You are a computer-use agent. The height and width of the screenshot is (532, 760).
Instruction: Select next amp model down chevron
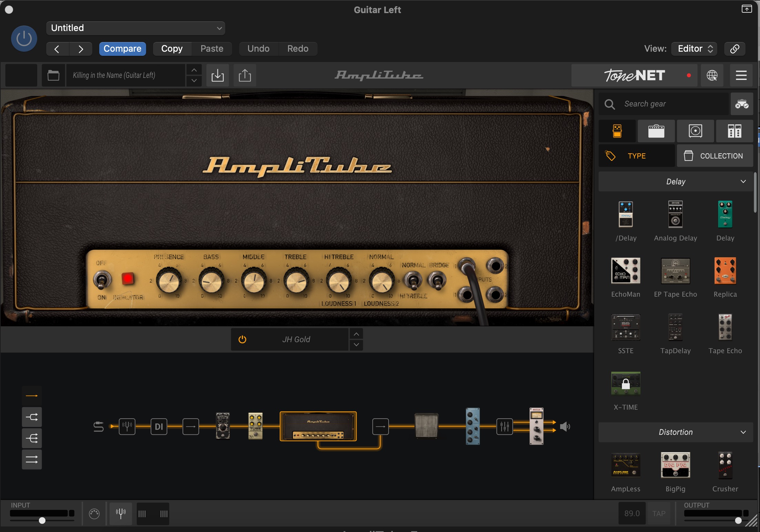point(356,345)
